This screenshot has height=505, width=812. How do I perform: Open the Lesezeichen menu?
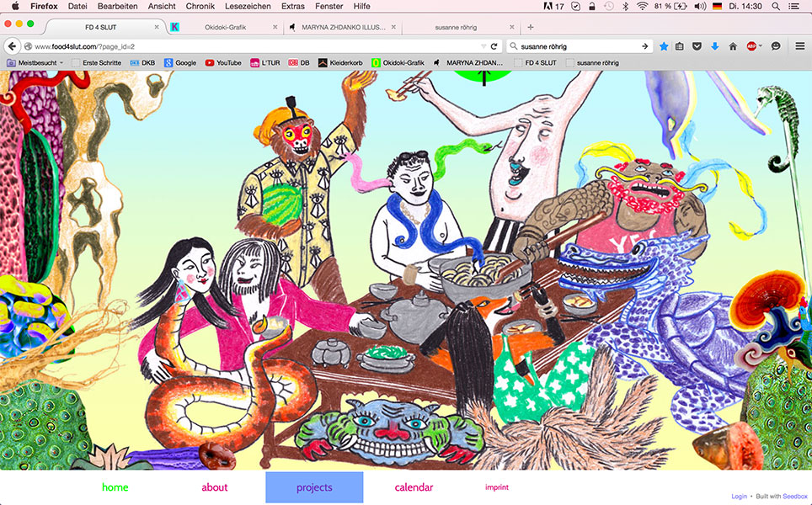coord(246,6)
